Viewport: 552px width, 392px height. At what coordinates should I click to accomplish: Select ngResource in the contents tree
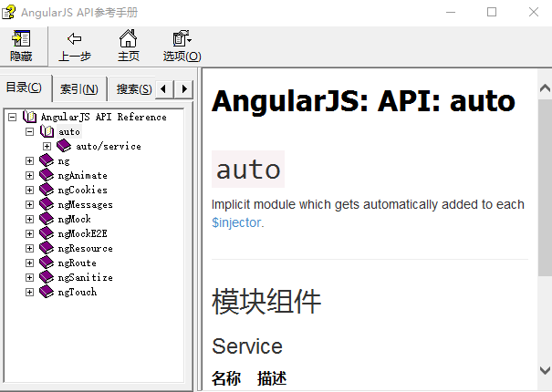[x=85, y=248]
